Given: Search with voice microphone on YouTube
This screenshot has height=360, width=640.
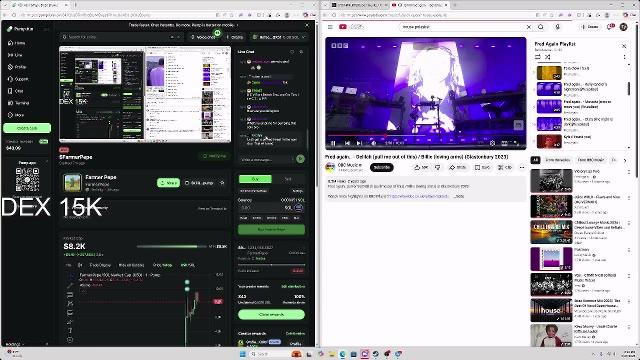Looking at the screenshot, I should [x=558, y=27].
